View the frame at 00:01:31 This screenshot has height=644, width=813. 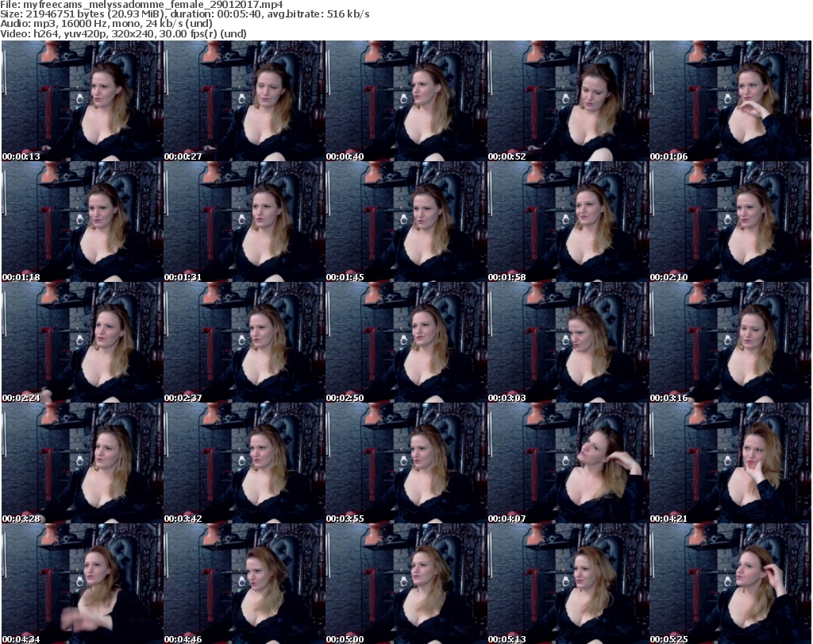pos(245,222)
